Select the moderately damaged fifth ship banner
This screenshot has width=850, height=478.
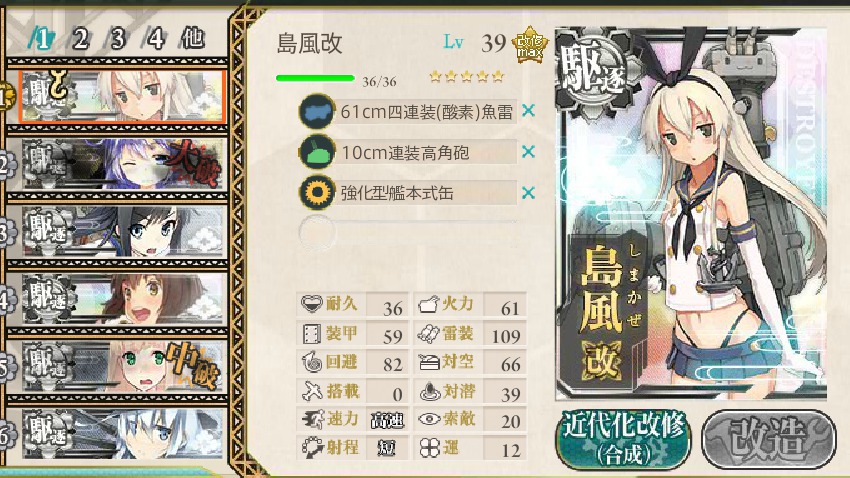123,367
